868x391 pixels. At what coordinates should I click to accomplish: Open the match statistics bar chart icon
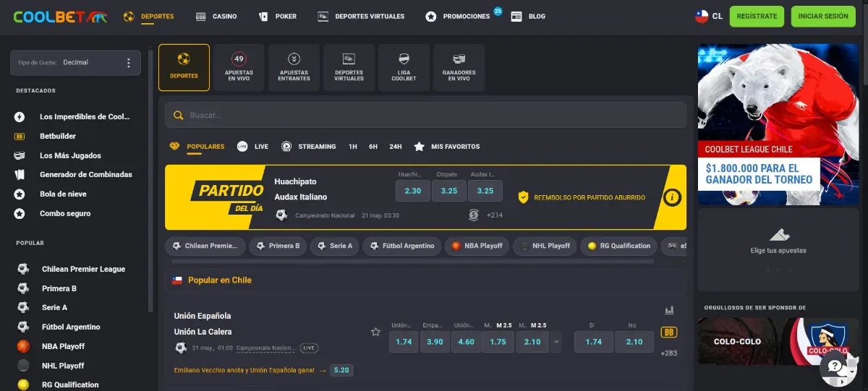click(669, 310)
